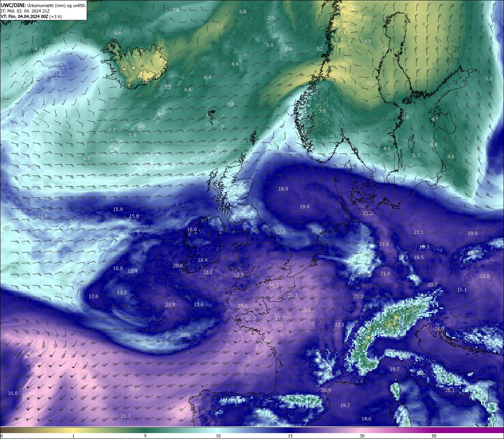The image size is (504, 439).
Task: Click the 22.3 value over southern England
Action: (238, 275)
